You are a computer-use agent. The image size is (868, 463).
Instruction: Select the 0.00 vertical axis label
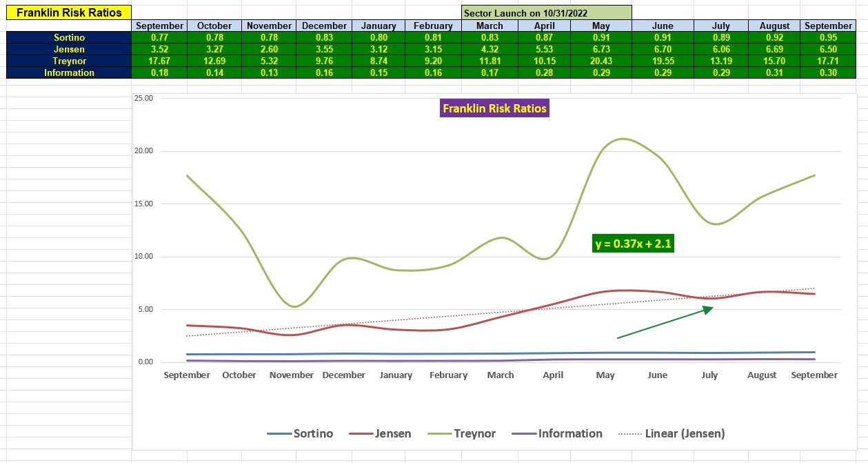145,362
